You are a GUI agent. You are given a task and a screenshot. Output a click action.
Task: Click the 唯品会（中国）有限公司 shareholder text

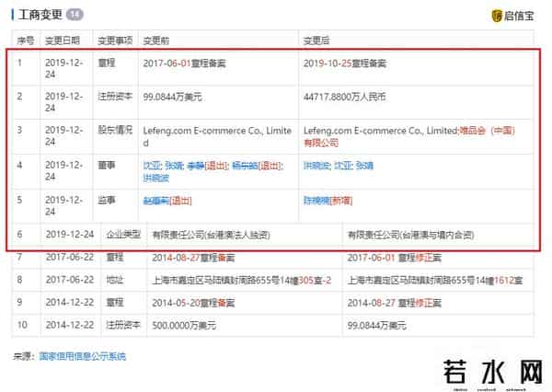pos(409,137)
